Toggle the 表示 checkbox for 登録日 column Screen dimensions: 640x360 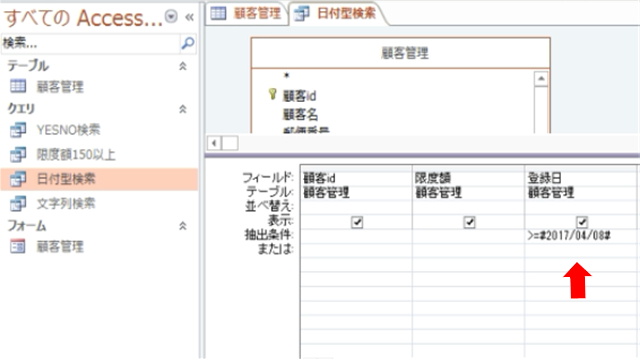pos(582,222)
